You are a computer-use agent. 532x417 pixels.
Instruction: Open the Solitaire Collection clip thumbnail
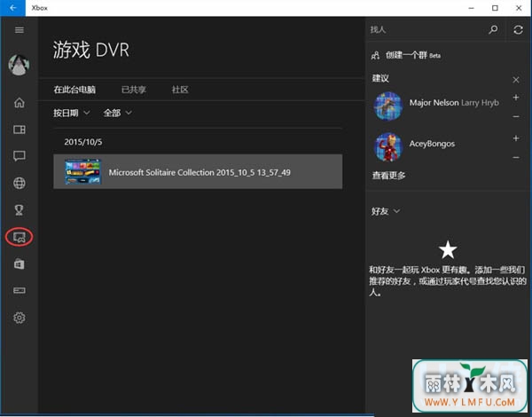(83, 172)
